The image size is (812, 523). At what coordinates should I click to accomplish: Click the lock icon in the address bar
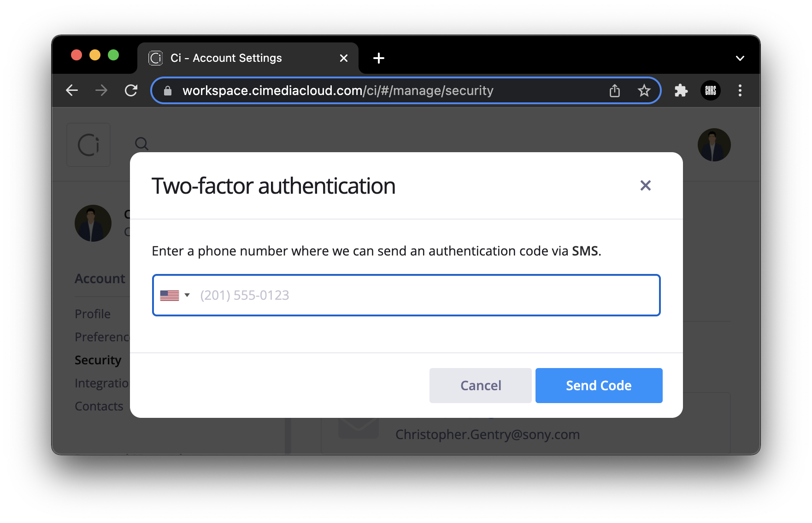coord(168,91)
